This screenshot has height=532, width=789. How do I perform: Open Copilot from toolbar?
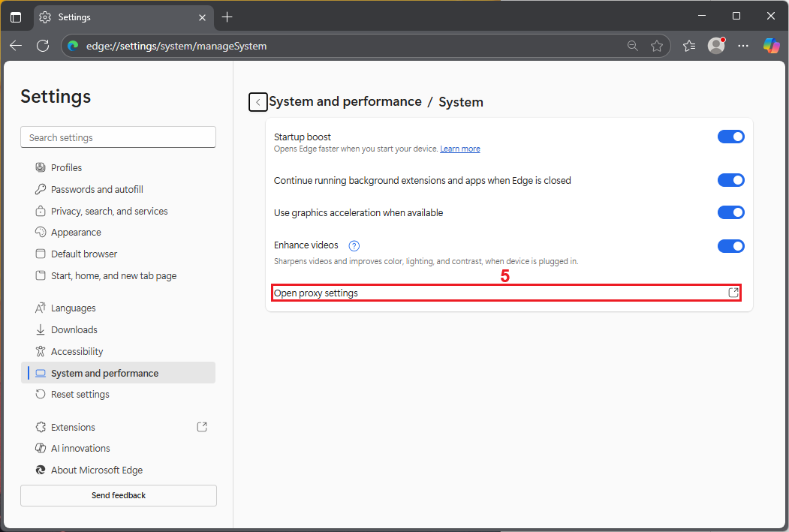coord(771,46)
